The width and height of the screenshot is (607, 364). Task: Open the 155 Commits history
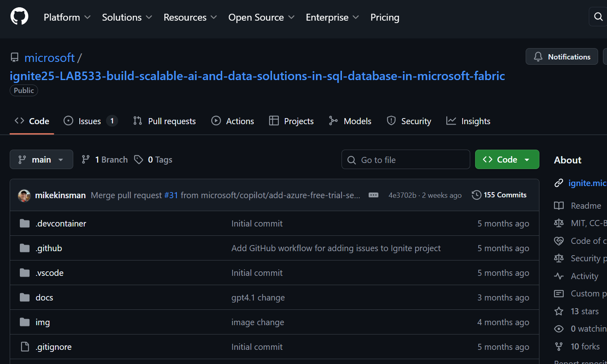tap(499, 195)
